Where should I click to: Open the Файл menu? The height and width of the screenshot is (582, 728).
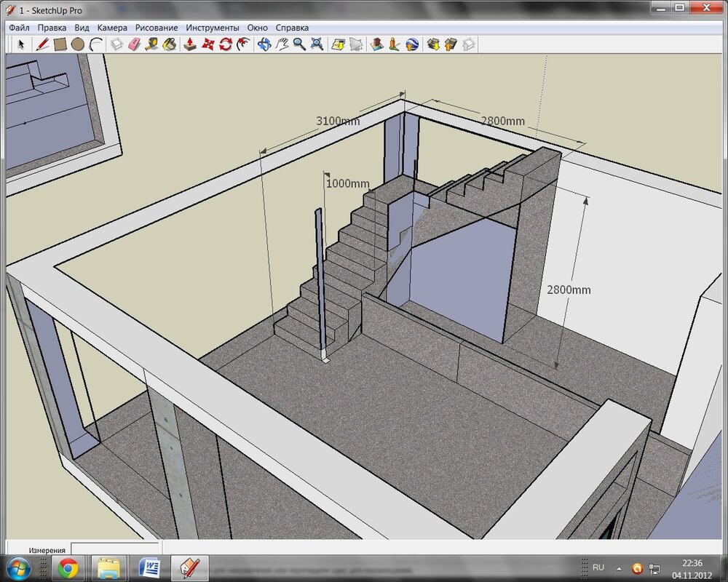click(19, 27)
